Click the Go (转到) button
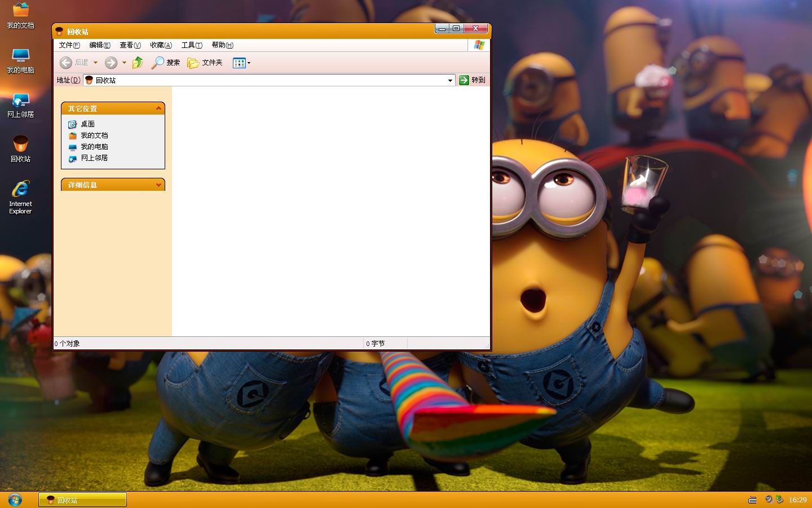The width and height of the screenshot is (812, 508). (x=473, y=80)
